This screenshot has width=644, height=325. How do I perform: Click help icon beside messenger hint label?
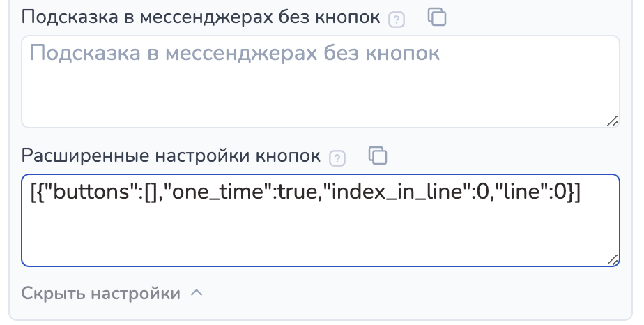[x=396, y=20]
